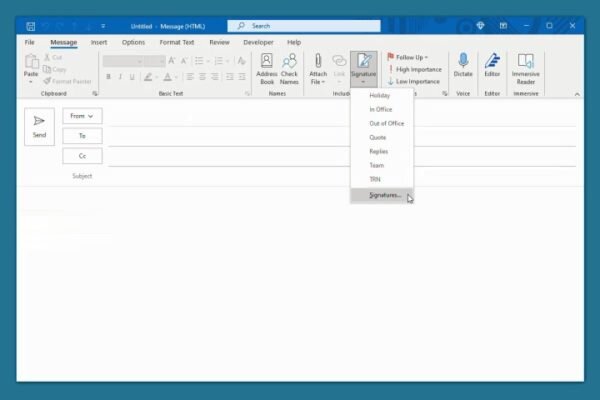Launch Immersive Reader
The width and height of the screenshot is (600, 400).
click(526, 69)
